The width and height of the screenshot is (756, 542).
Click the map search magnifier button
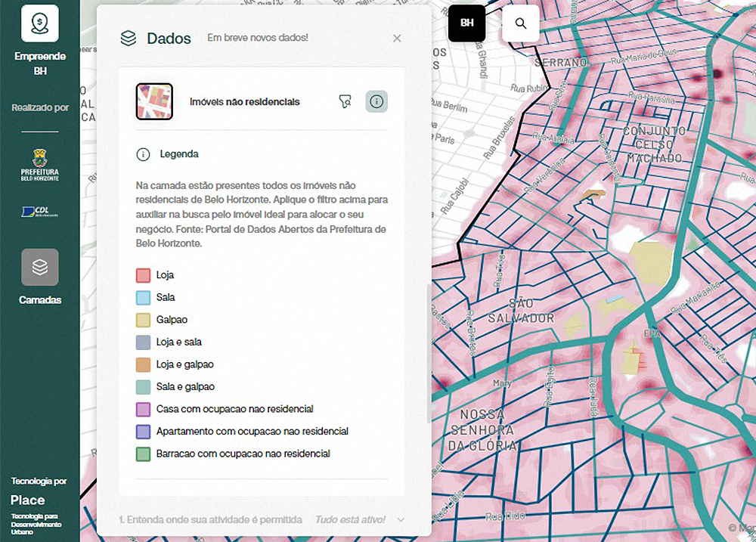pyautogui.click(x=520, y=23)
